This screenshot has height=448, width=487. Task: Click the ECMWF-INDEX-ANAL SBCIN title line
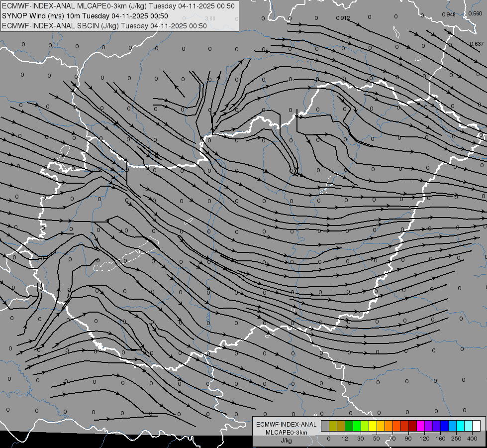click(x=104, y=26)
